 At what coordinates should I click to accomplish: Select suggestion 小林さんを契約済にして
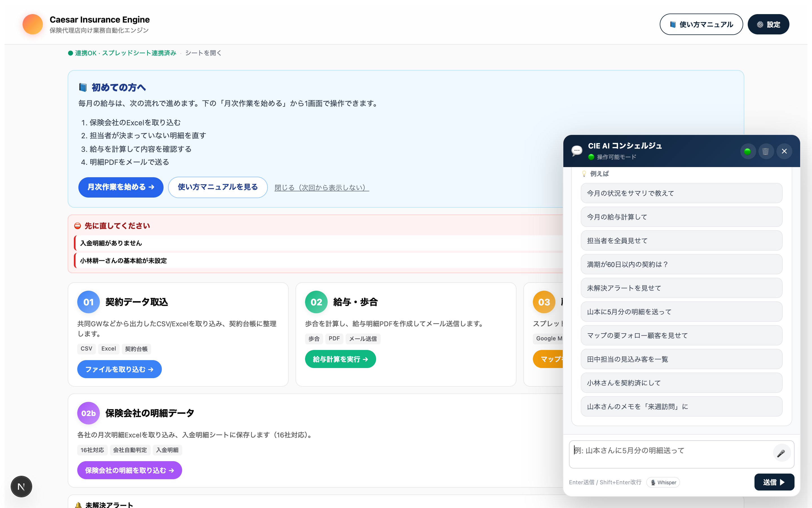pos(681,383)
